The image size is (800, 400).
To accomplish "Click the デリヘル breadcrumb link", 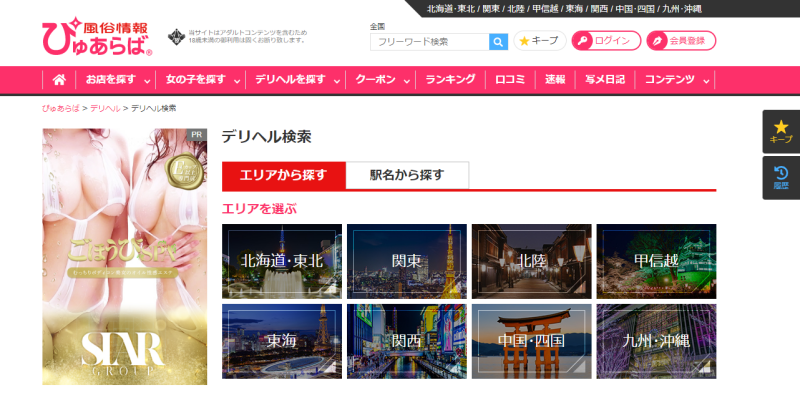I will [104, 107].
